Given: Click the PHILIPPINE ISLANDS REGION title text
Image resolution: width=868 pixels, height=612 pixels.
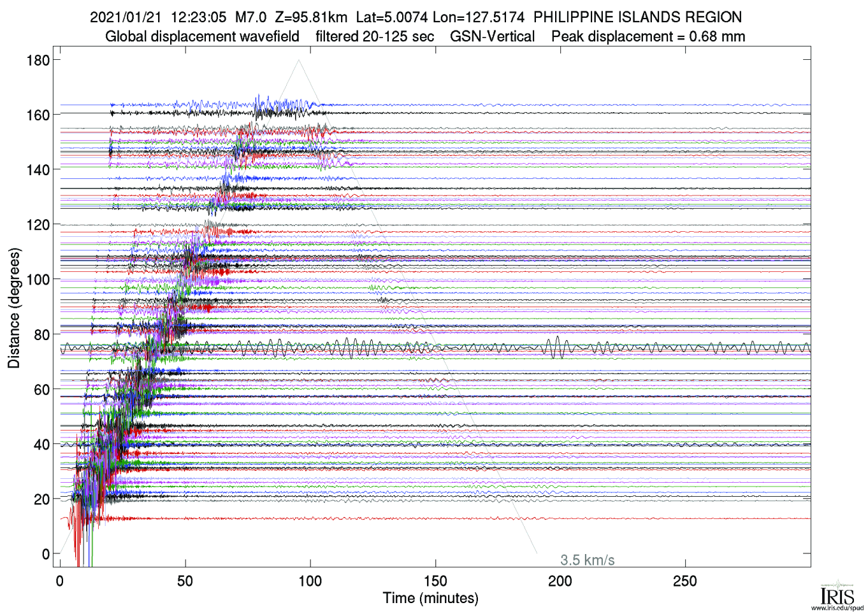Looking at the screenshot, I should click(637, 17).
